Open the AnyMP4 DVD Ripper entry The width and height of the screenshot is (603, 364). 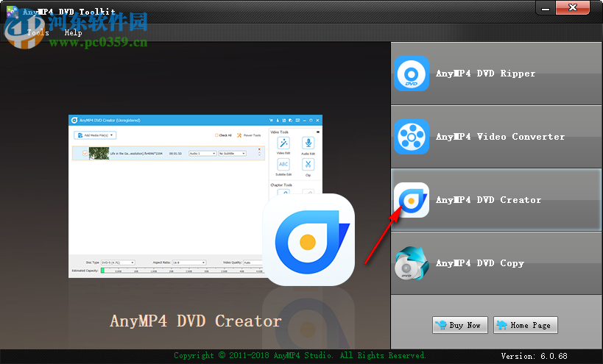click(x=496, y=74)
